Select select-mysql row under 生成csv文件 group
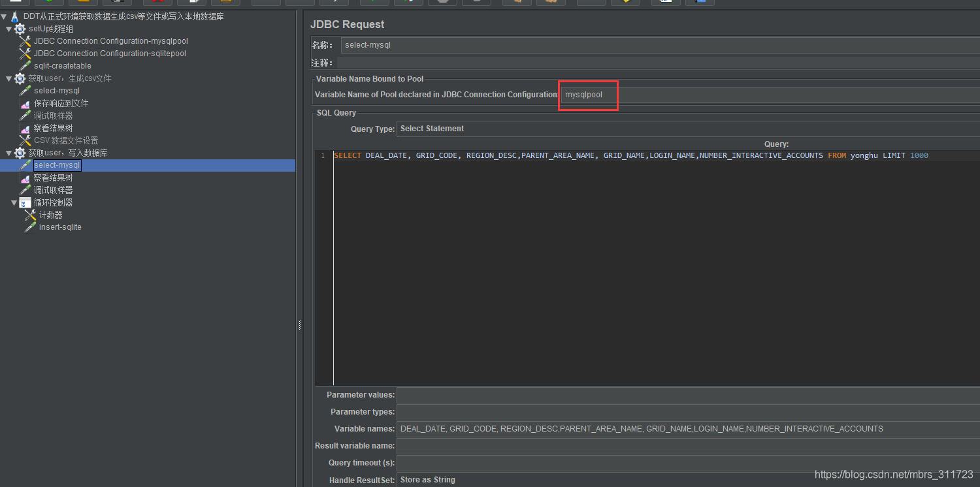The width and height of the screenshot is (980, 487). pos(57,91)
